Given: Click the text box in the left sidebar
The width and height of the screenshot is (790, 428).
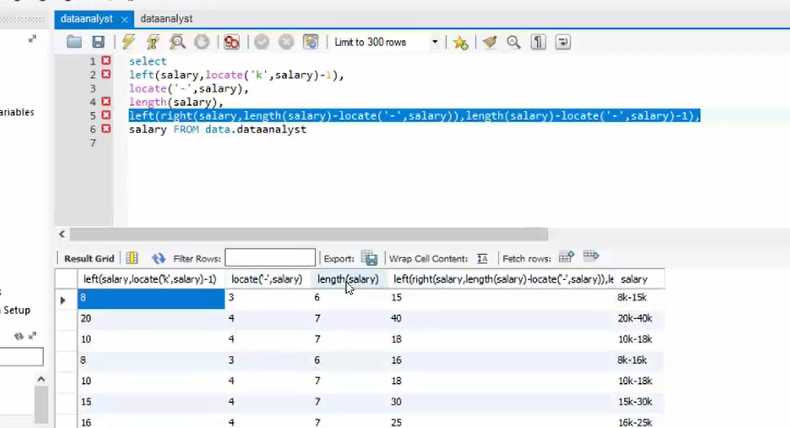Looking at the screenshot, I should pyautogui.click(x=21, y=356).
